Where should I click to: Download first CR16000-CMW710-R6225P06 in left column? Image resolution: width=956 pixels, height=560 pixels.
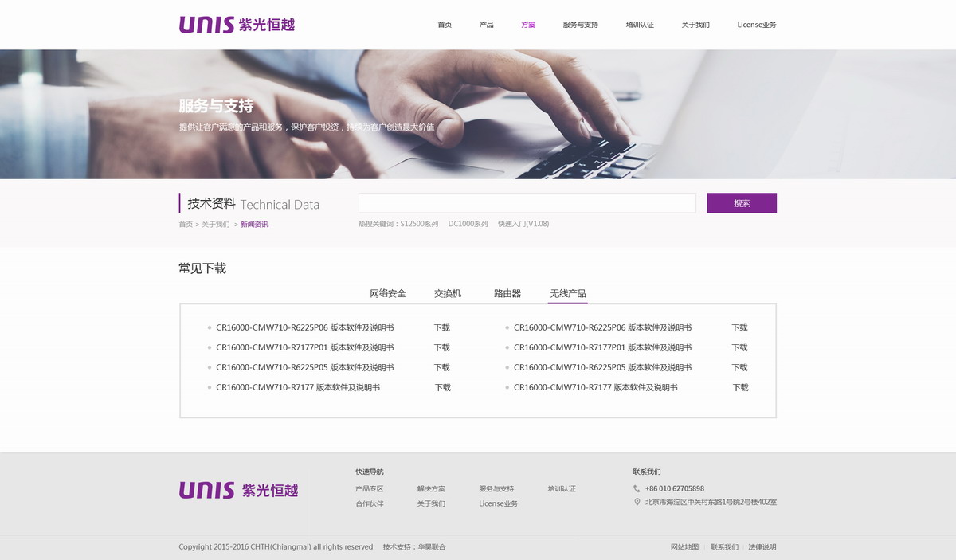tap(441, 327)
